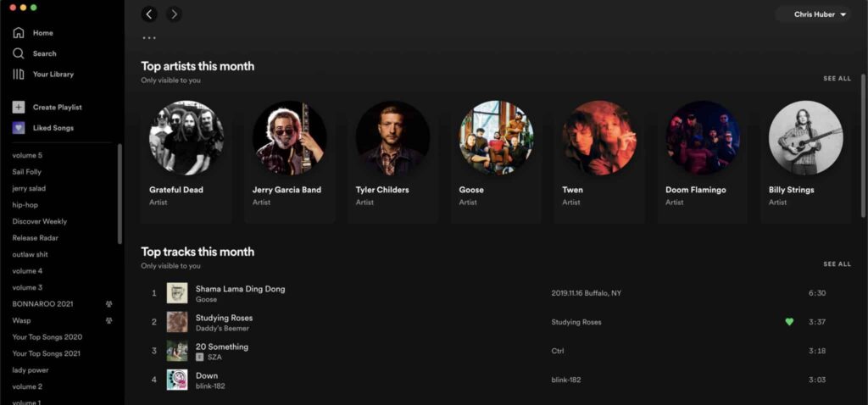Click the Shama Lama Ding Dong album art
Viewport: 868px width, 405px height.
[177, 293]
